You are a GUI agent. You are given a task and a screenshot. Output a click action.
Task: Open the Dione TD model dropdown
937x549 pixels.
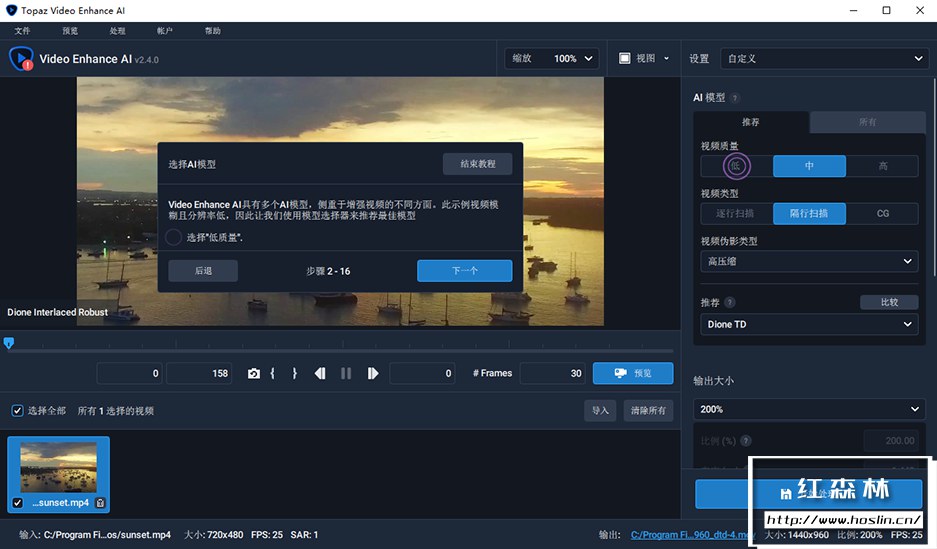click(x=809, y=324)
